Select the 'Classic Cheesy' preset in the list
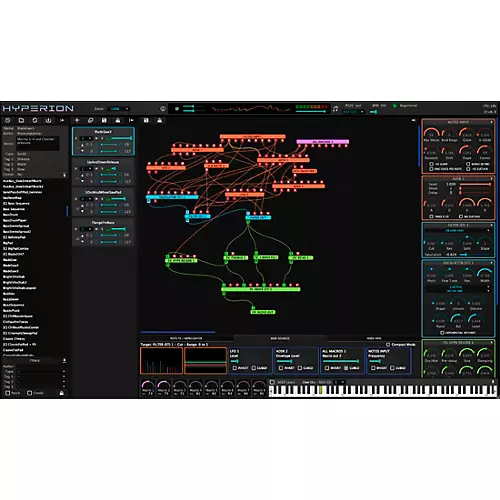Viewport: 500px width, 500px height. click(14, 339)
